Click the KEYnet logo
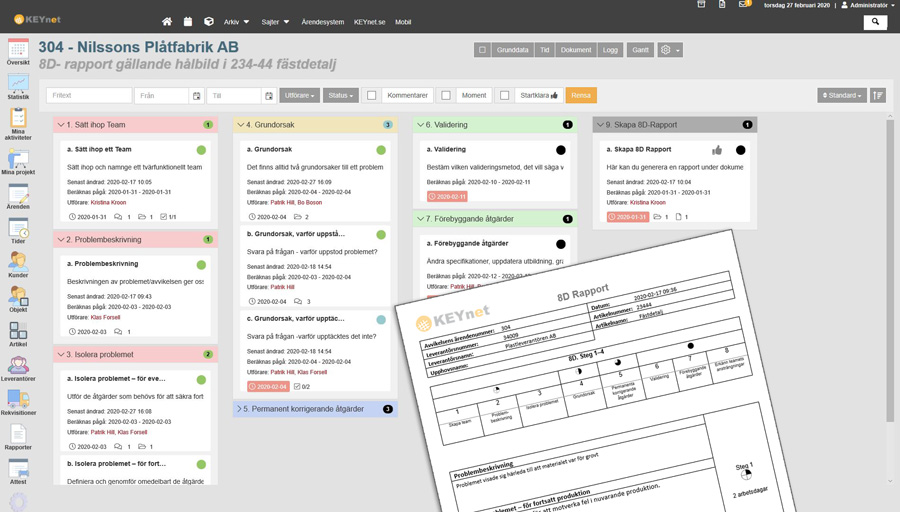 (37, 20)
